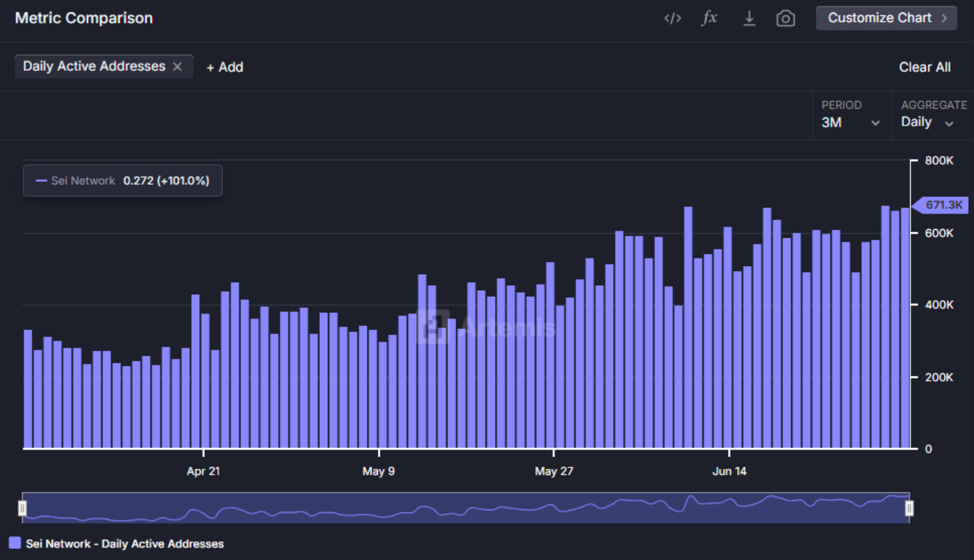Viewport: 974px width, 560px height.
Task: Click the 671.3K value marker
Action: 941,205
